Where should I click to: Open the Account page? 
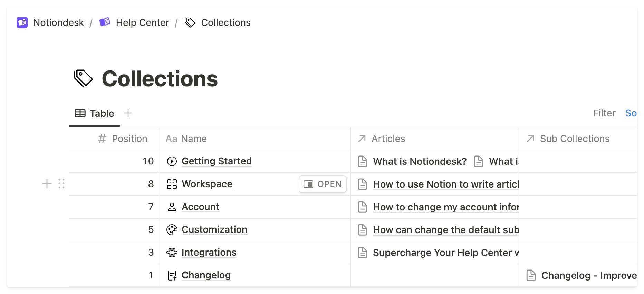(x=200, y=207)
